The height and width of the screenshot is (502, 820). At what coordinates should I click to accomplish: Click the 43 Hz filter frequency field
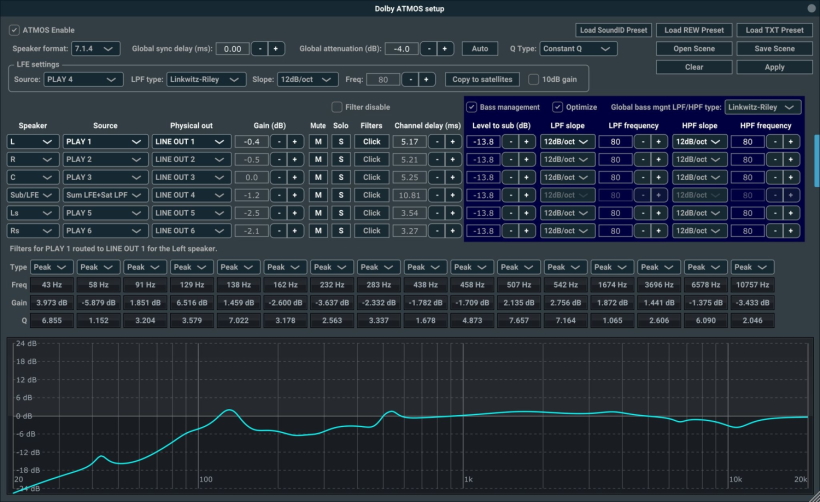point(51,285)
